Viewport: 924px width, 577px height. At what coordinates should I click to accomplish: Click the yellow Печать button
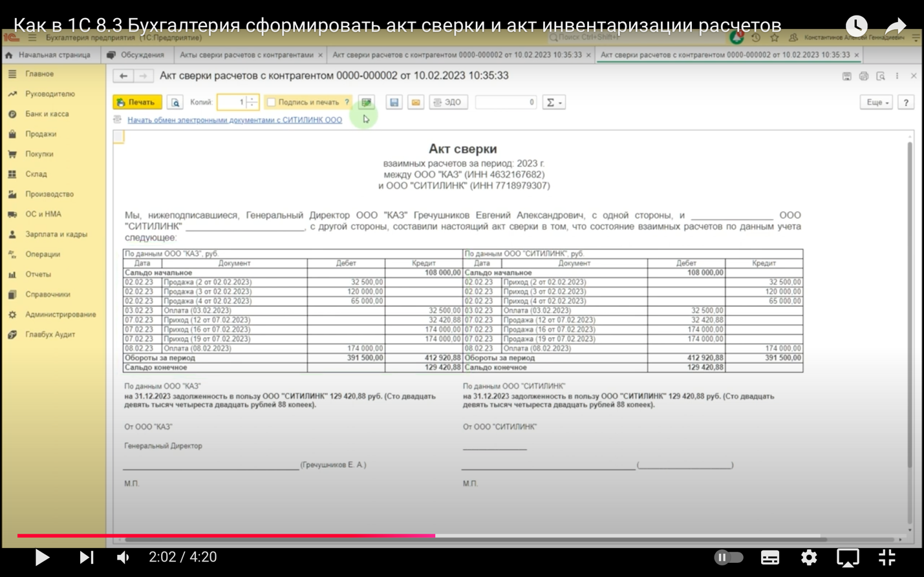coord(137,102)
